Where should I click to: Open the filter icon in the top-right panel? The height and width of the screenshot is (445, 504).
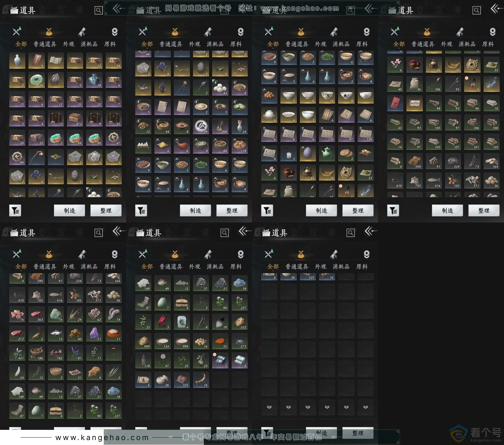pyautogui.click(x=393, y=211)
